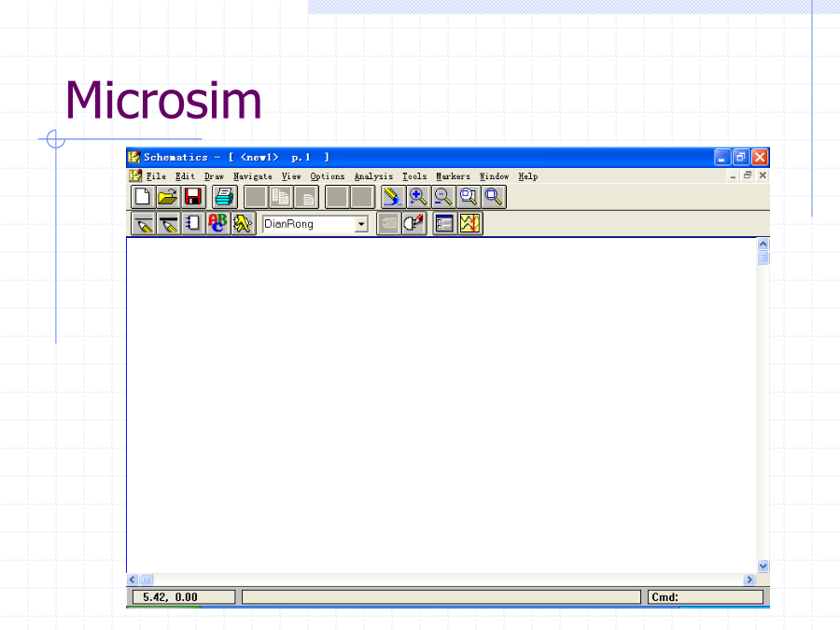Select the Draw Bus tool

[168, 223]
